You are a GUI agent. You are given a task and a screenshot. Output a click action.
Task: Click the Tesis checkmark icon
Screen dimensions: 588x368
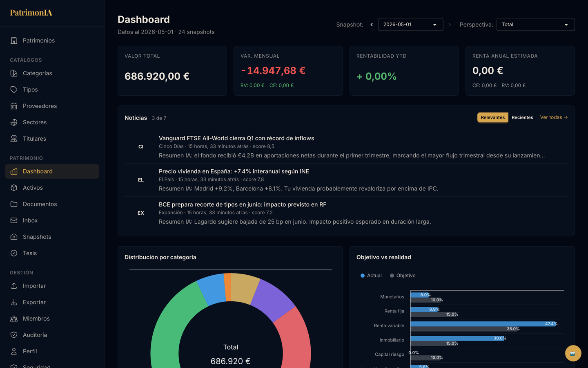[x=14, y=253]
